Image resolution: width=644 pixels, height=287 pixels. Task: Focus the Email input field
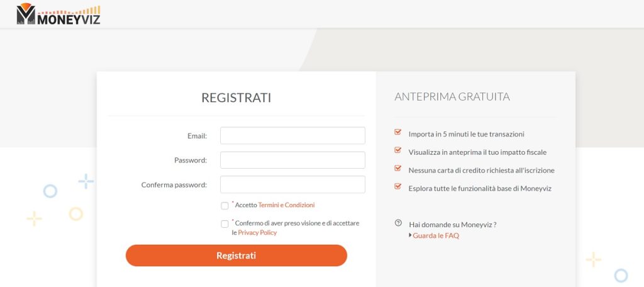point(292,136)
